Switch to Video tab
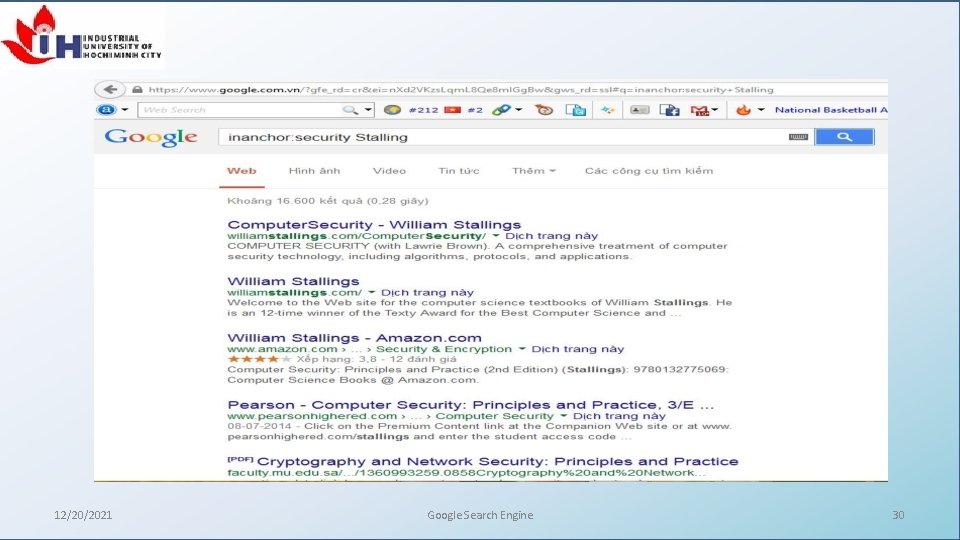 389,171
